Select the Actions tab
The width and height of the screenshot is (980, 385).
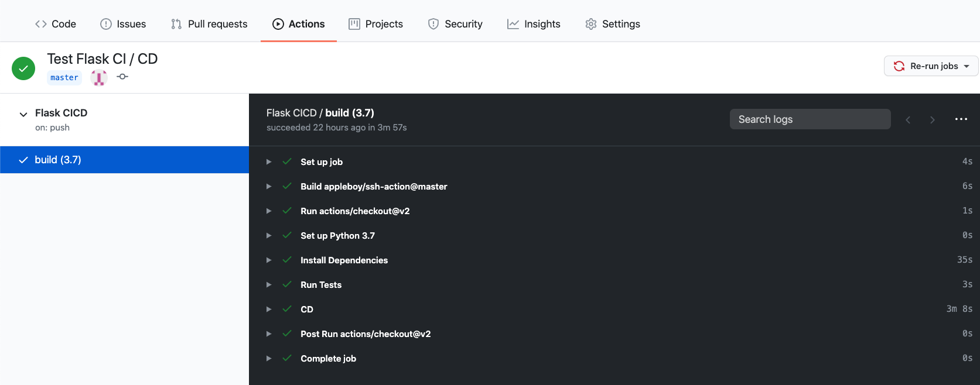299,24
